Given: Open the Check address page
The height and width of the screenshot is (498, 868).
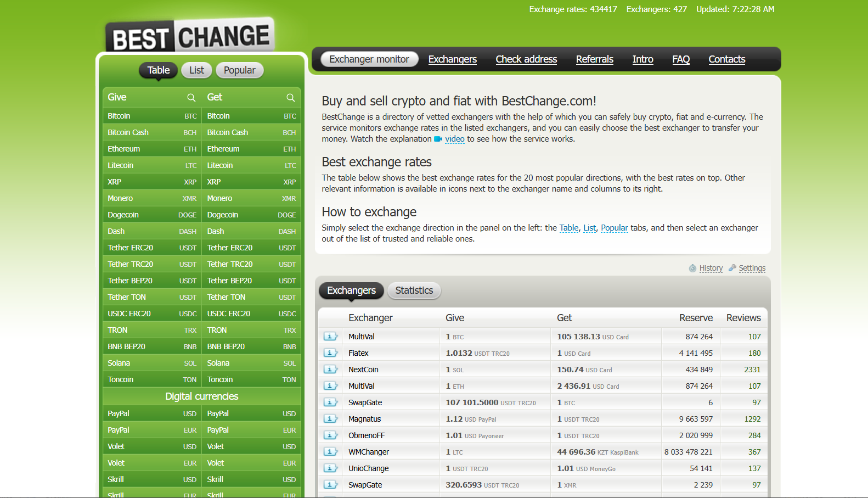Looking at the screenshot, I should pyautogui.click(x=526, y=59).
